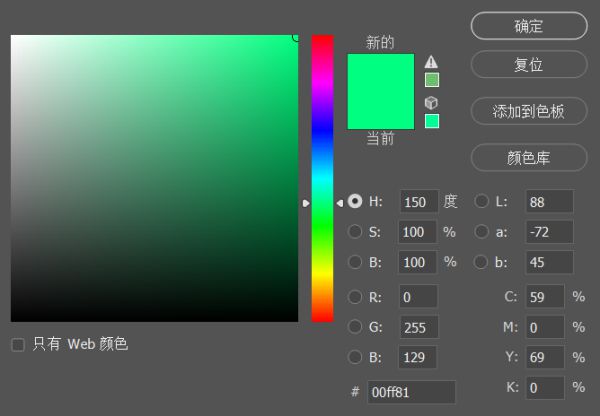Click the 添加到色板 button

(x=529, y=111)
